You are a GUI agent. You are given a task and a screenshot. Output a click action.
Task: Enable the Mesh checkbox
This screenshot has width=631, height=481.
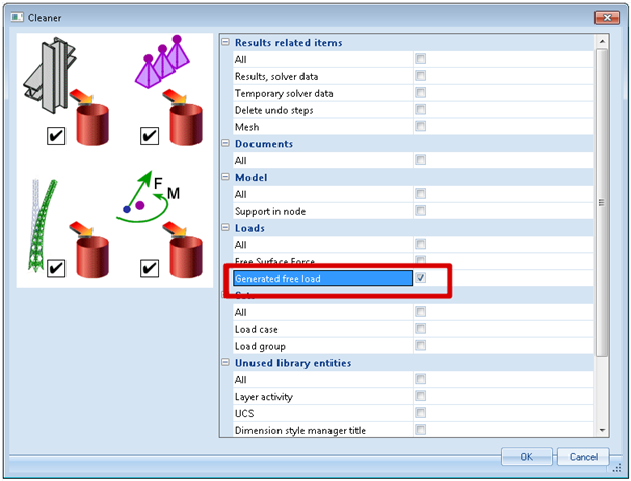tap(421, 127)
